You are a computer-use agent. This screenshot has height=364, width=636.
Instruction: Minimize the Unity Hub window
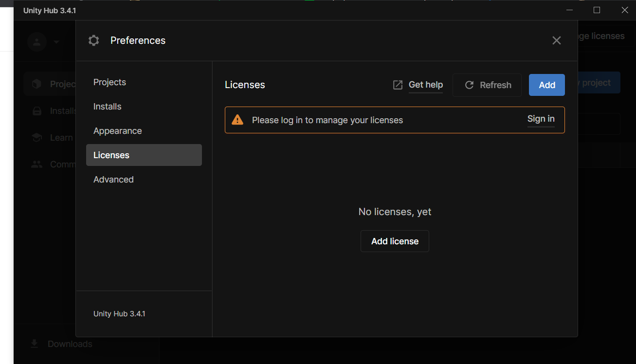click(569, 10)
